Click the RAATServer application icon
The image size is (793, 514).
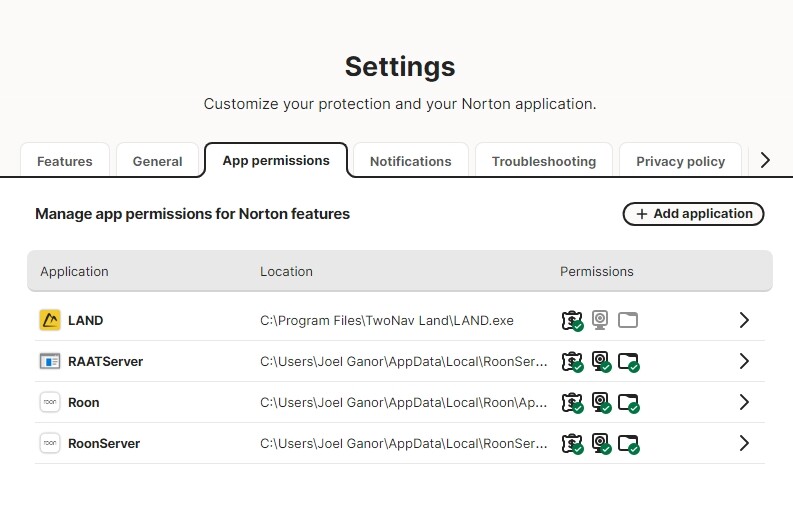click(x=50, y=362)
